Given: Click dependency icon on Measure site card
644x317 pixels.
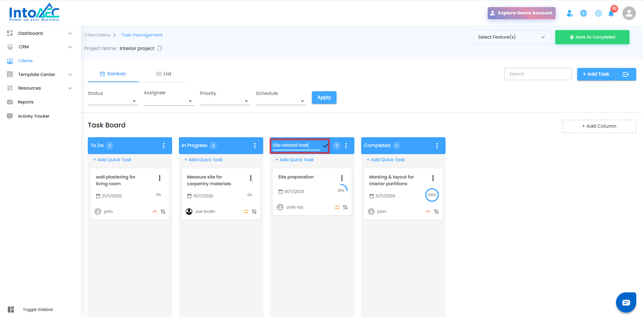Looking at the screenshot, I should point(254,212).
